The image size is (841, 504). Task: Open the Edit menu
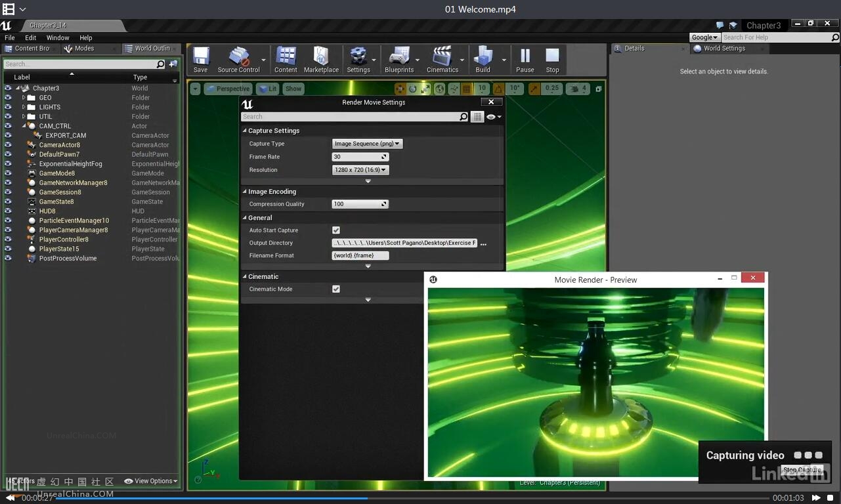point(31,37)
